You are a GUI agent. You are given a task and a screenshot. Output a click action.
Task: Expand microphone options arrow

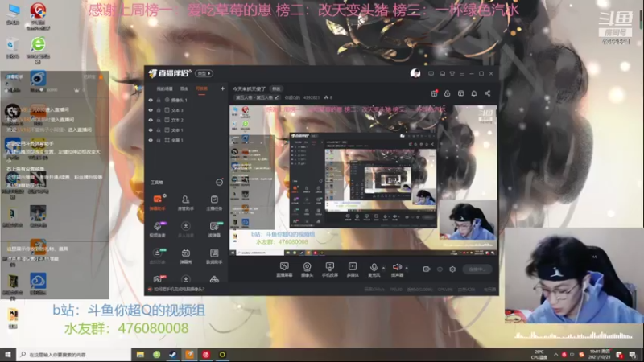pos(384,268)
